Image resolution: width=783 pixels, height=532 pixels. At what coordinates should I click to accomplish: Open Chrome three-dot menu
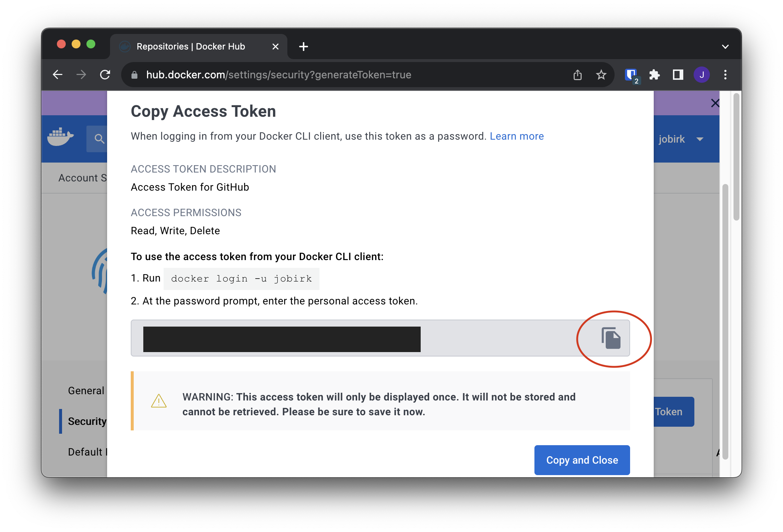[x=725, y=75]
